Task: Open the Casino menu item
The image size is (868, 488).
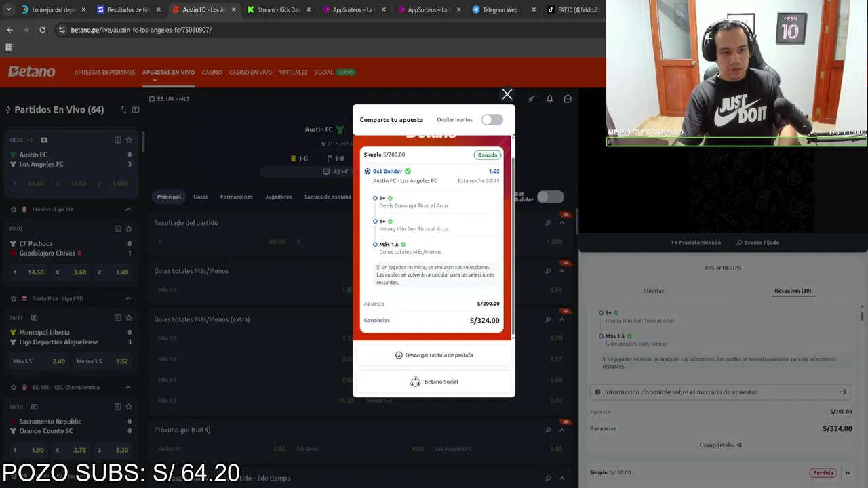Action: tap(212, 73)
